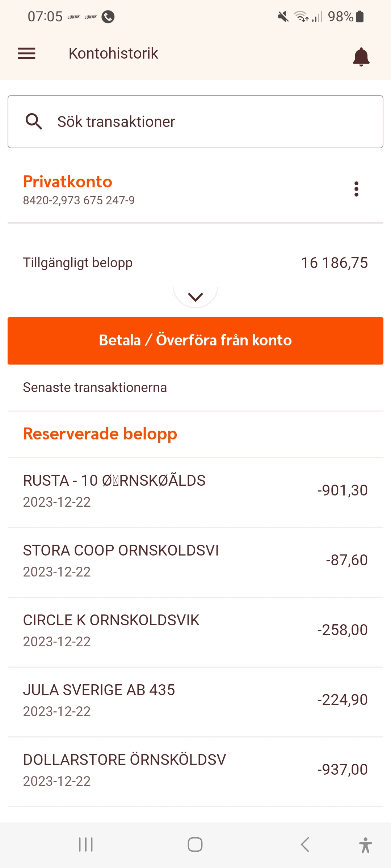This screenshot has height=868, width=391.
Task: View the JULA SVERIGE AB 435 transaction
Action: (195, 700)
